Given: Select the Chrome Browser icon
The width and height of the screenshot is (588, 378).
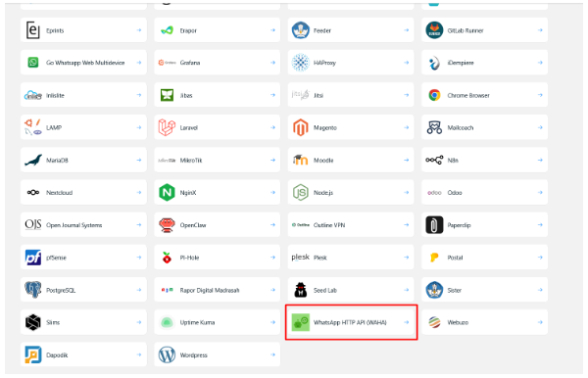Looking at the screenshot, I should point(434,95).
